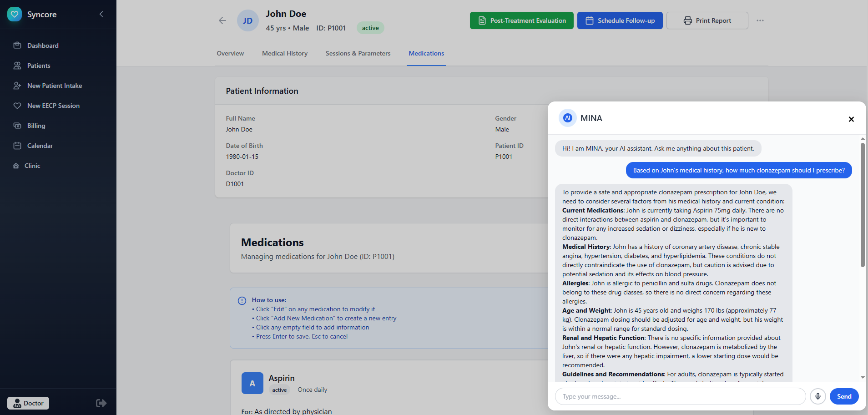Screen dimensions: 868x415
Task: Switch to the Medical History tab
Action: 284,53
